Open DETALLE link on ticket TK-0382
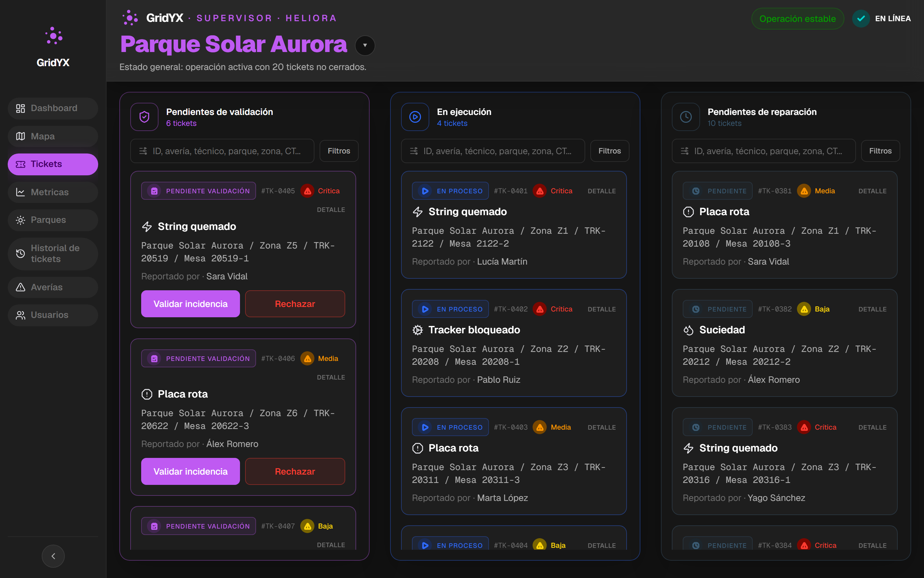 tap(872, 309)
